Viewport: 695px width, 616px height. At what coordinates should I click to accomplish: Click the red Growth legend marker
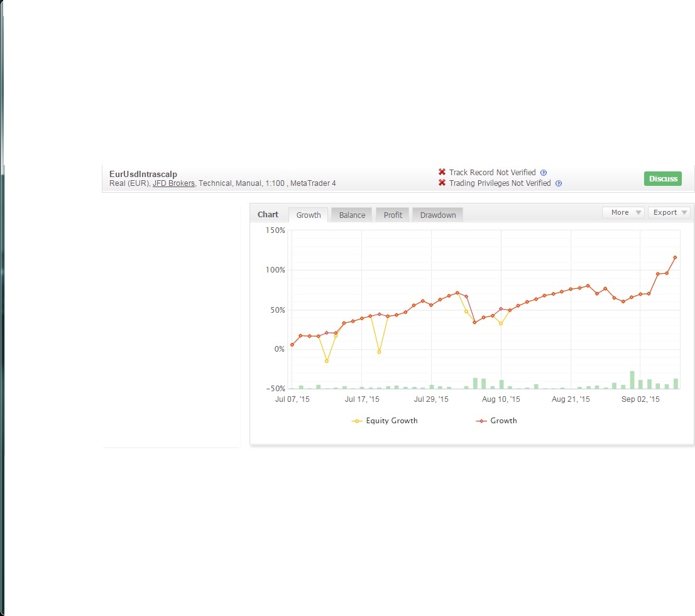482,421
